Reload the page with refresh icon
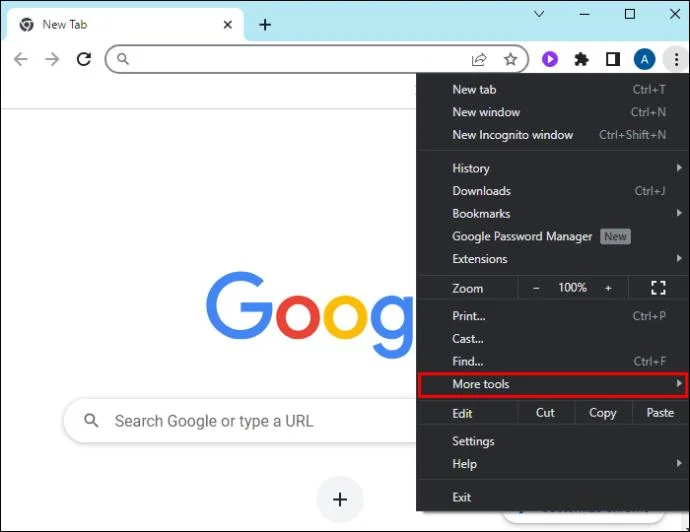The width and height of the screenshot is (690, 532). coord(84,59)
